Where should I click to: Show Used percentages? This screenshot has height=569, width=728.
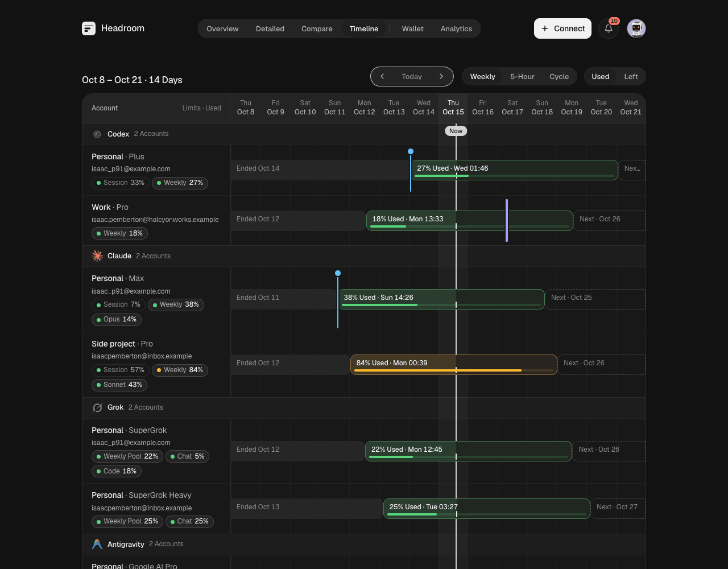601,76
